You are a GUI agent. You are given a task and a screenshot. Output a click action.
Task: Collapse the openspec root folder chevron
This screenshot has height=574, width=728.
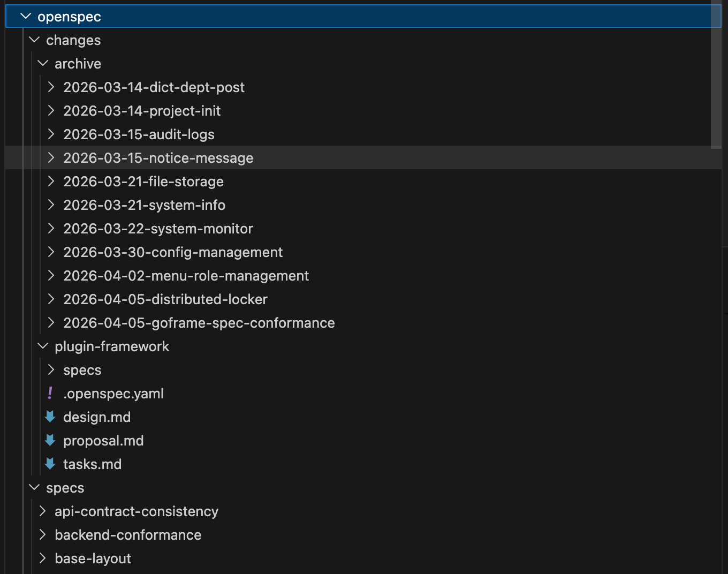[25, 17]
